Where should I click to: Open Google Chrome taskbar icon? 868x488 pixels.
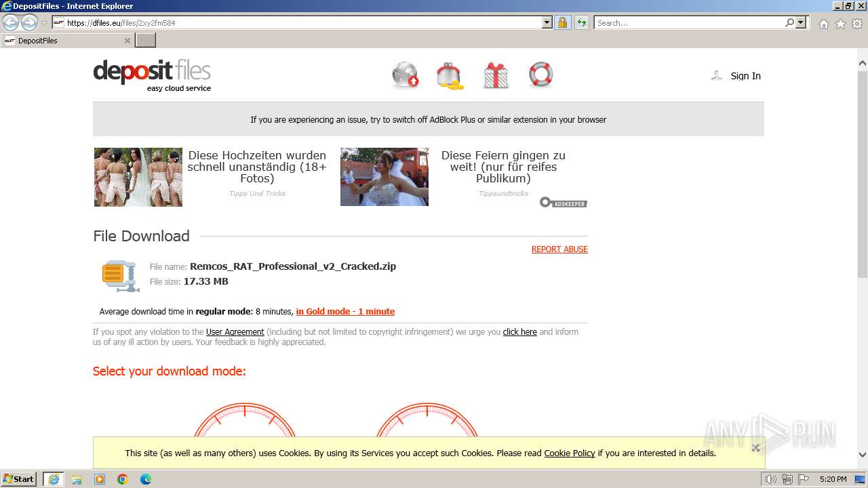tap(123, 479)
